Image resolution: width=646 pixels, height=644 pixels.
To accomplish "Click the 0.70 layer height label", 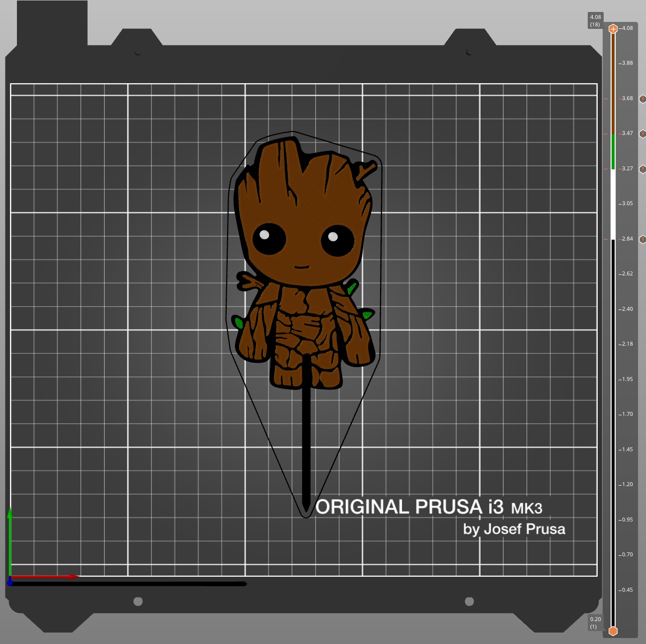I will pyautogui.click(x=627, y=555).
